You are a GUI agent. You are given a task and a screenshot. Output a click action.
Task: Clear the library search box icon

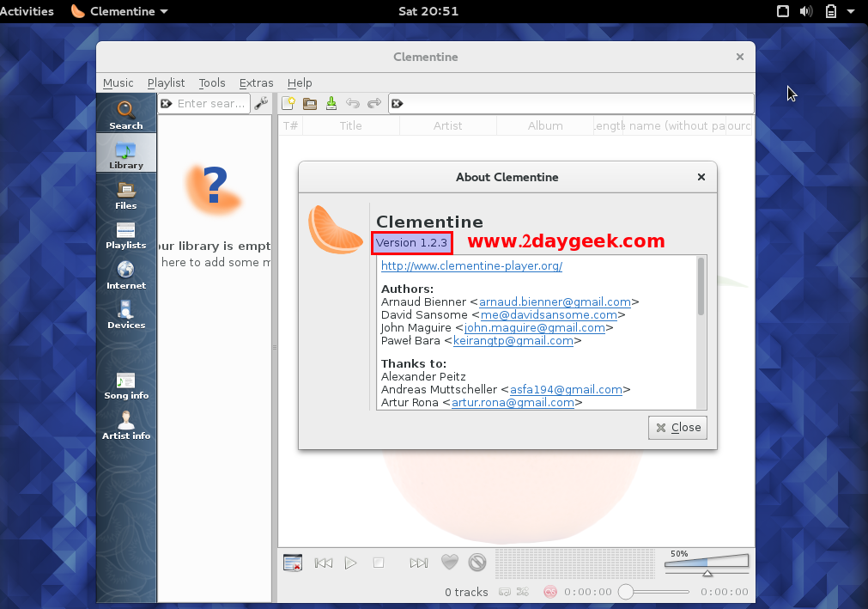pyautogui.click(x=166, y=104)
